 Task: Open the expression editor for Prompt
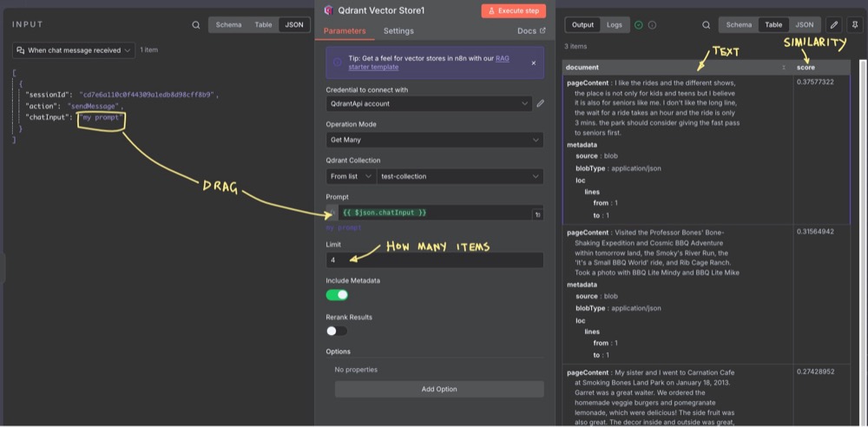536,213
